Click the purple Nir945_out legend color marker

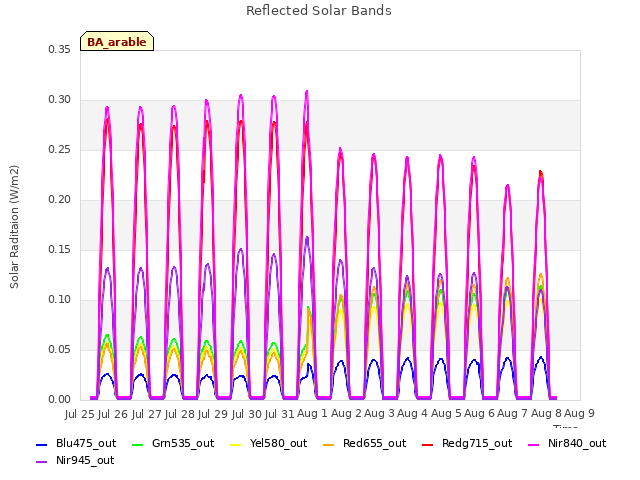(x=42, y=462)
